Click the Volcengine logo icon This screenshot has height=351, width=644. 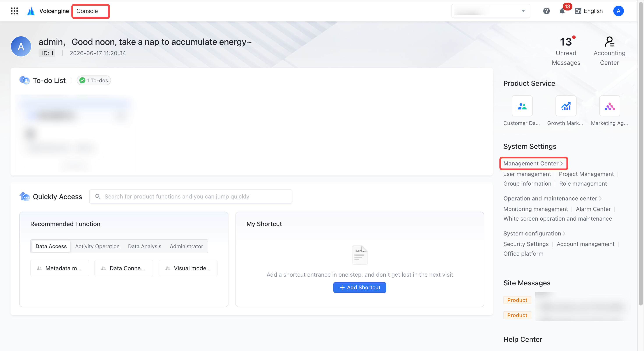click(31, 11)
